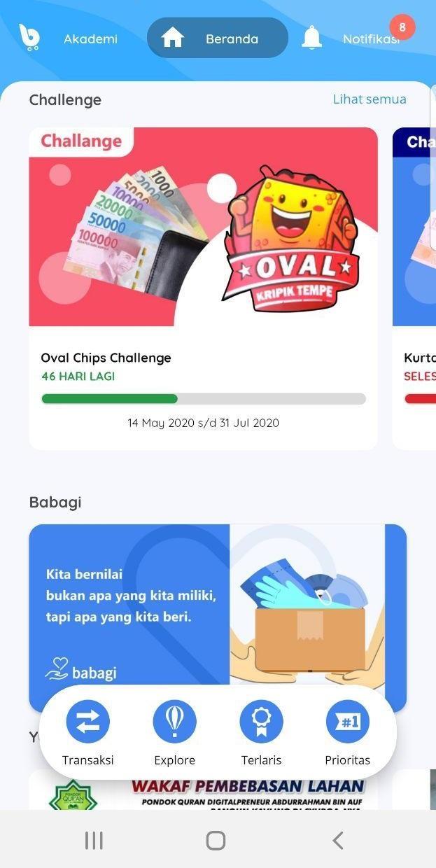Open Lihat semua for challenges
The height and width of the screenshot is (868, 436).
(370, 99)
